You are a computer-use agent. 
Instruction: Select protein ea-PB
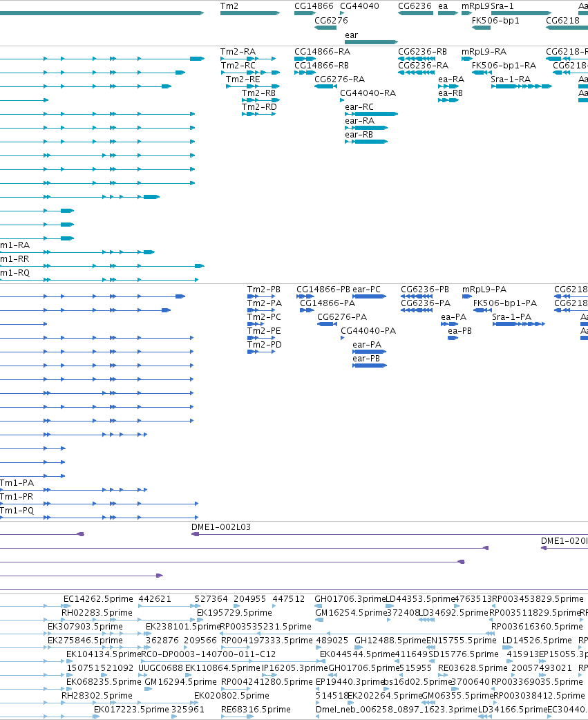tap(453, 338)
